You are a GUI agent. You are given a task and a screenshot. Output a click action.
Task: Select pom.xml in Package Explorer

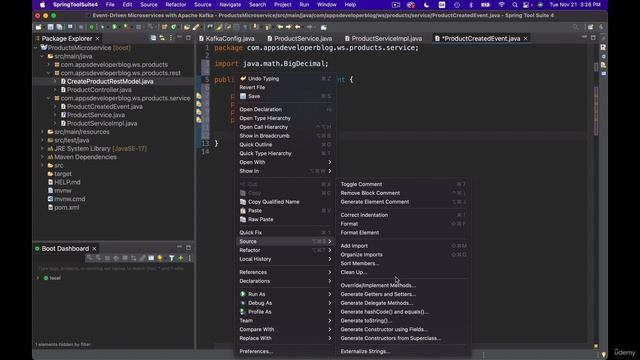[x=67, y=207]
